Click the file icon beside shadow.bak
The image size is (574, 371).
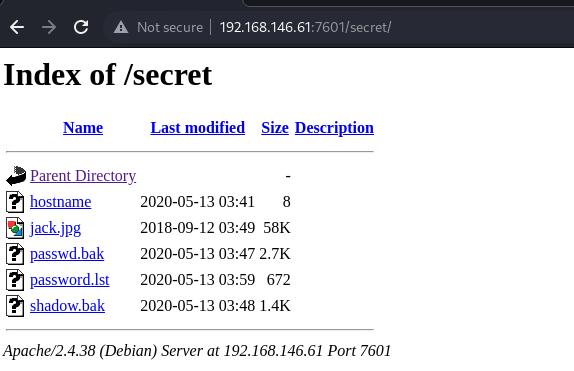coord(15,306)
